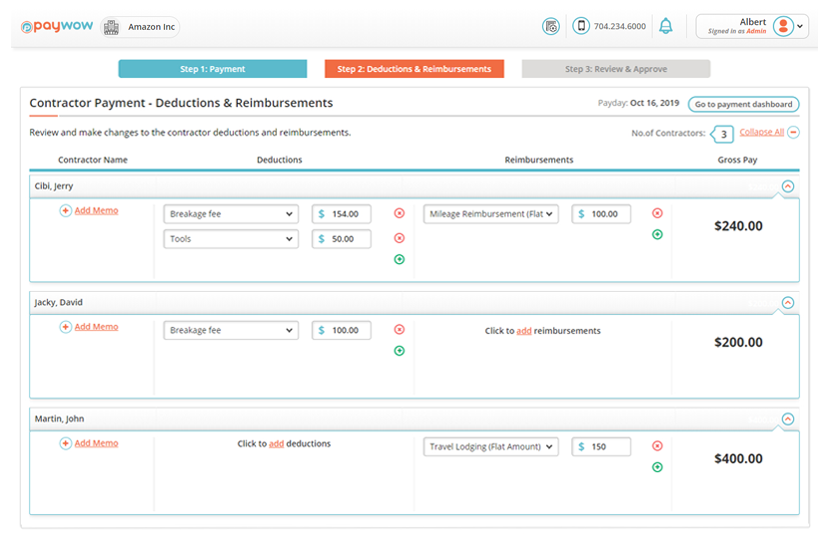Click plus icon beside Cibi, Jerry's Add Memo

click(x=65, y=210)
